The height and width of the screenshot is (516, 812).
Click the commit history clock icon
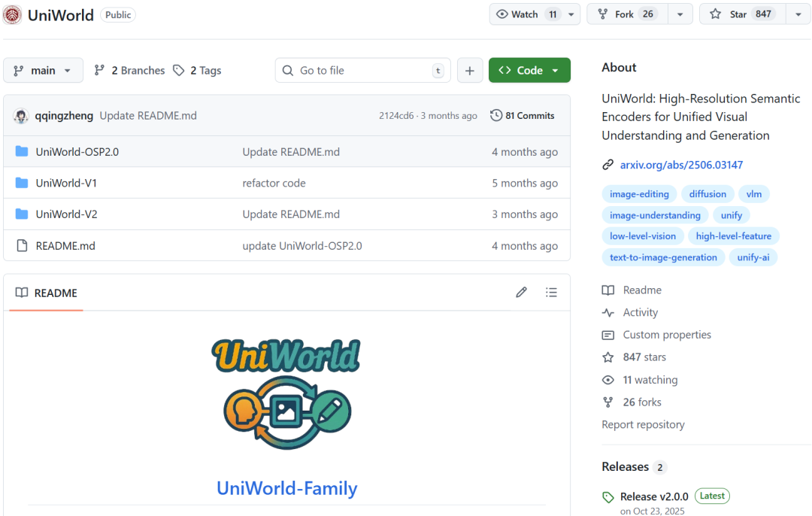click(x=495, y=115)
